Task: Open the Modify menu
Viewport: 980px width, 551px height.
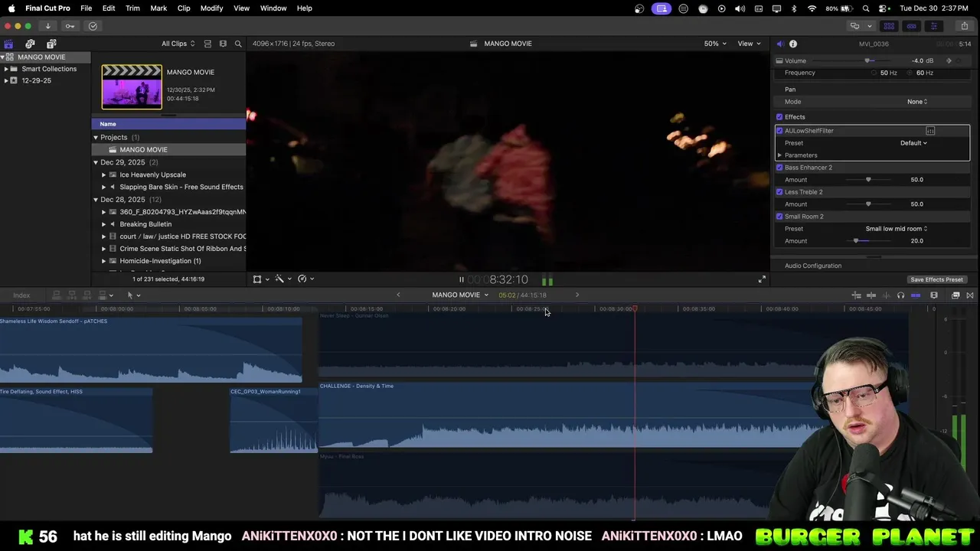Action: coord(211,8)
